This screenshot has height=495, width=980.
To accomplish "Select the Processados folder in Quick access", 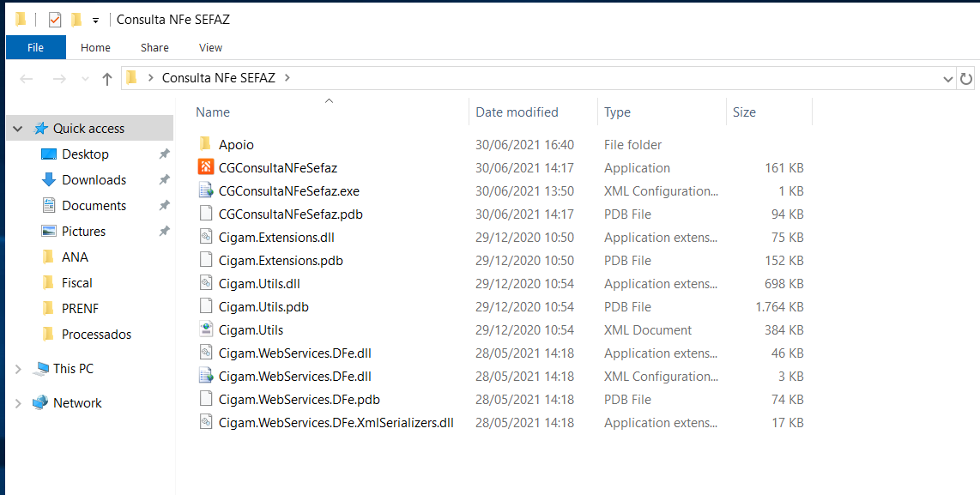I will [96, 335].
